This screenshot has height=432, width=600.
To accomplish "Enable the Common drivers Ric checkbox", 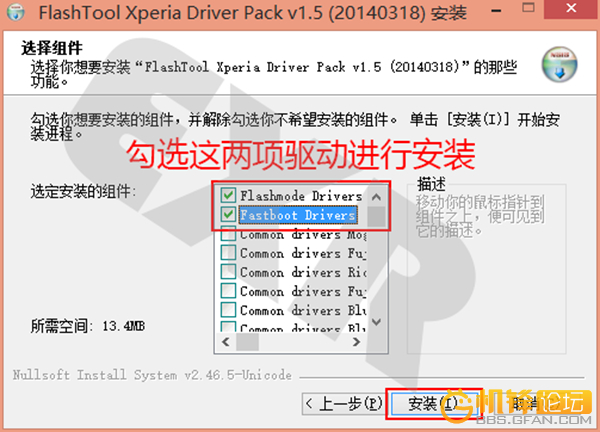I will pos(228,272).
